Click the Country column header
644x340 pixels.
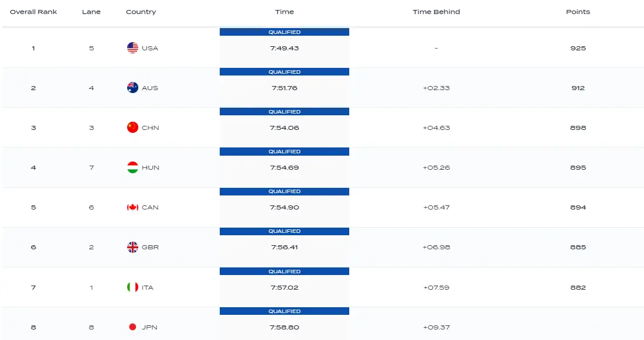pos(141,12)
